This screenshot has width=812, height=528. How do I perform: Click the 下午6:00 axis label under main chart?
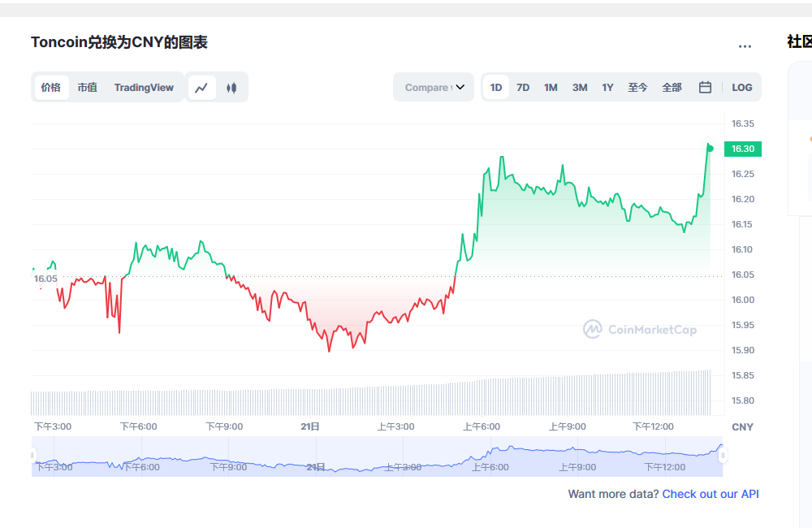tap(138, 426)
